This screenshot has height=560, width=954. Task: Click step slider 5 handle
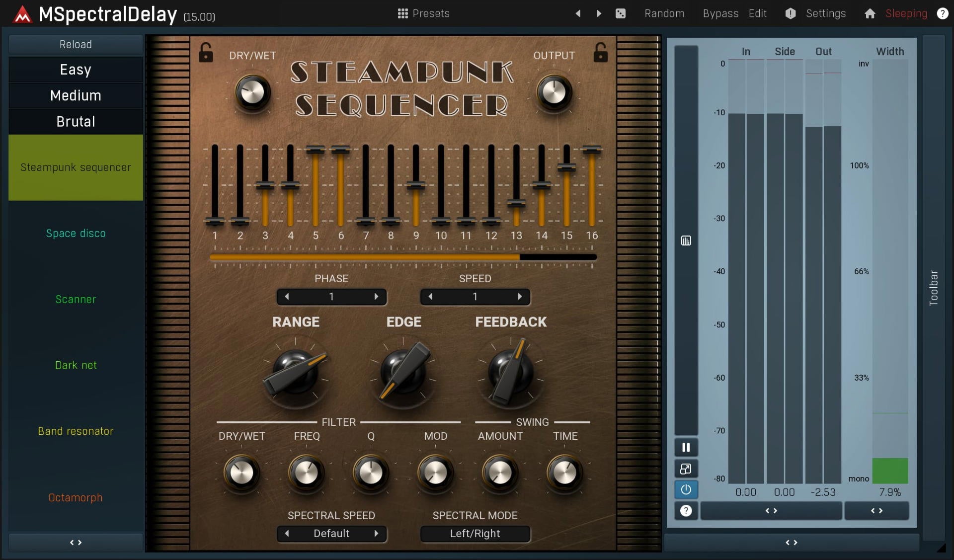pos(316,149)
